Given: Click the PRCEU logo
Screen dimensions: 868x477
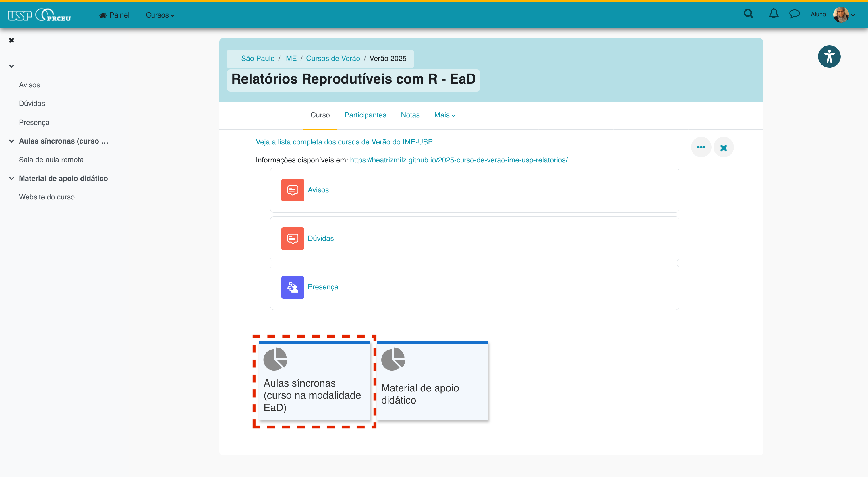Looking at the screenshot, I should (53, 15).
